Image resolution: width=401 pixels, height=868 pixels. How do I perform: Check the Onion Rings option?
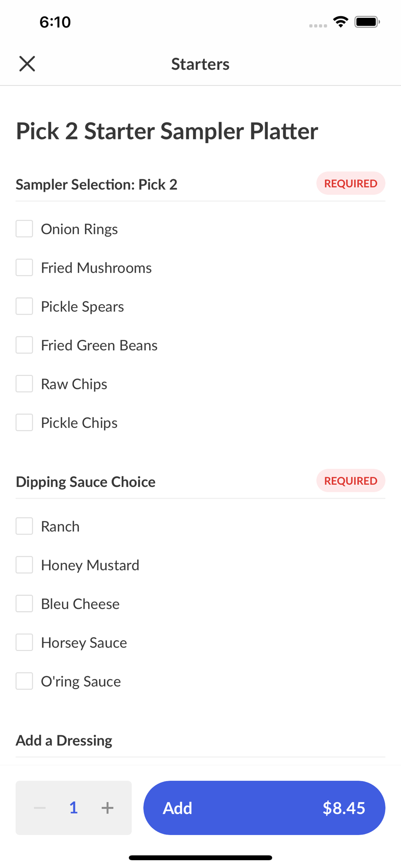(24, 229)
